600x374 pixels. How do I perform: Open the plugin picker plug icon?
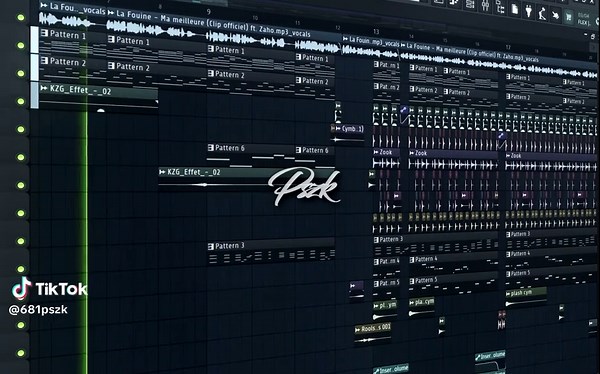pos(528,11)
